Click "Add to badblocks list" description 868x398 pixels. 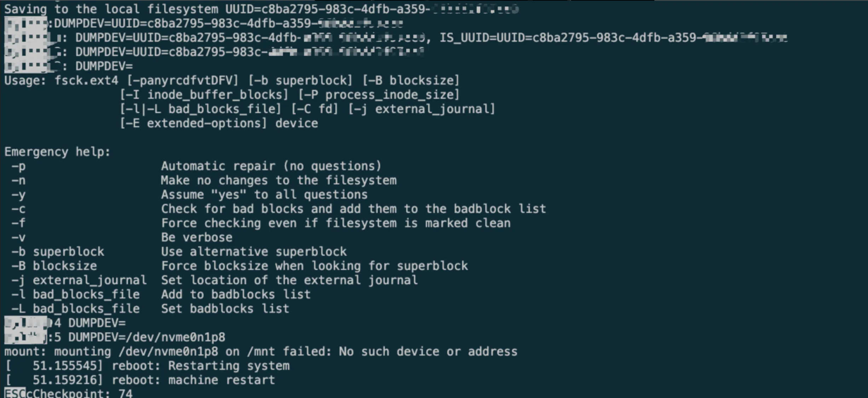pyautogui.click(x=236, y=294)
